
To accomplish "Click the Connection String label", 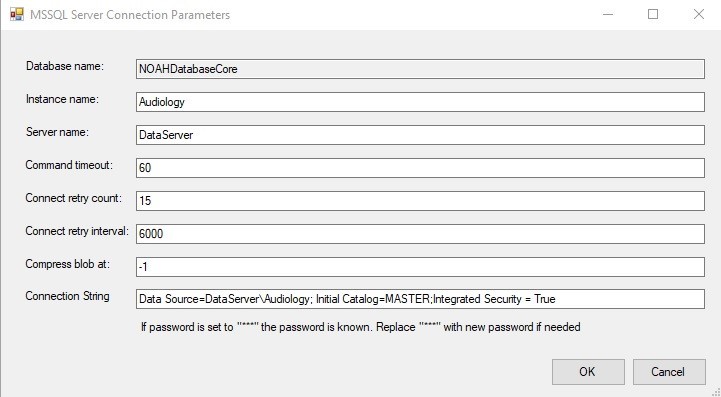I will pyautogui.click(x=67, y=296).
